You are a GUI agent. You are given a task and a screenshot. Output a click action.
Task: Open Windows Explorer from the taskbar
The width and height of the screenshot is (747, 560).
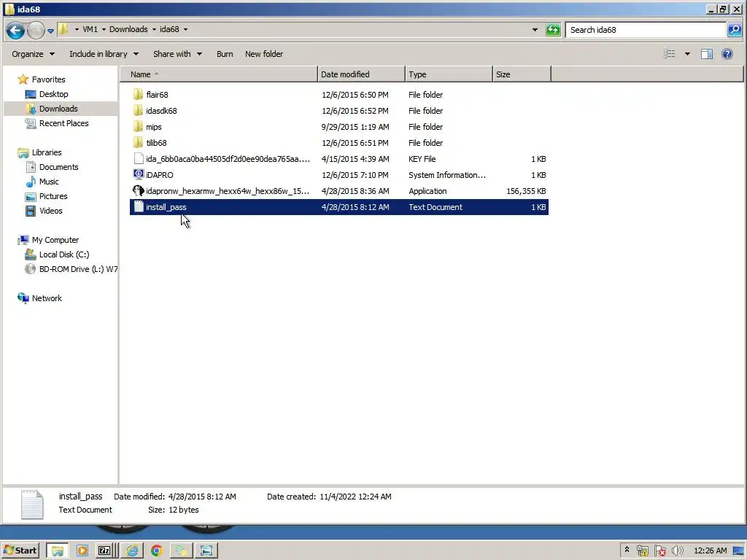58,551
